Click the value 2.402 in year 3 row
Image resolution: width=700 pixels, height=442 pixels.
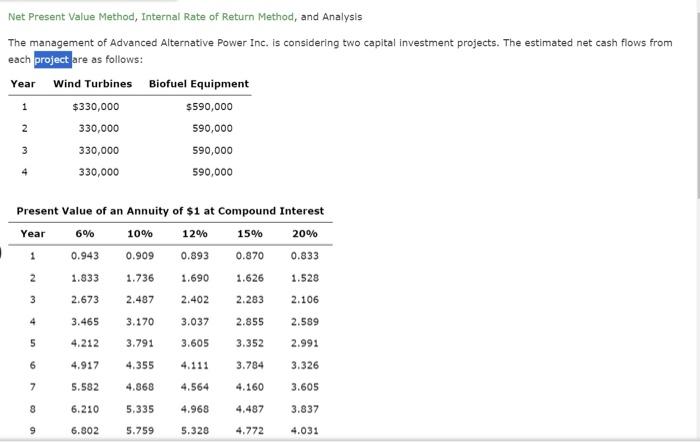point(195,300)
